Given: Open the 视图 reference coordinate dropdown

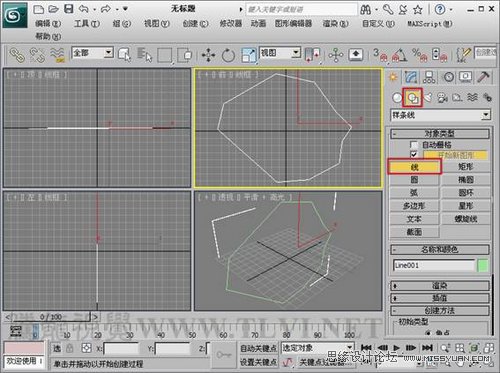Looking at the screenshot, I should [x=280, y=53].
